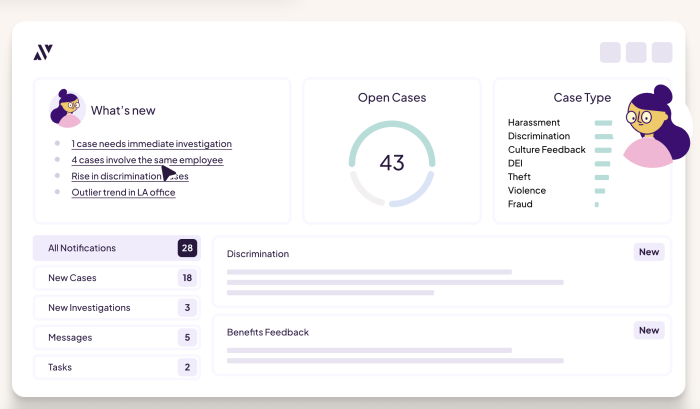Open '4 cases involve the same employee' link

click(x=147, y=160)
